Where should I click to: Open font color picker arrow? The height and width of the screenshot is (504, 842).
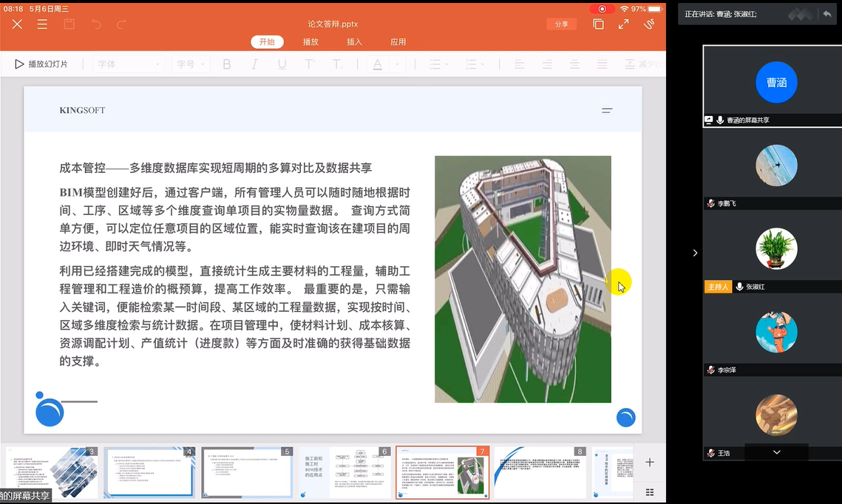(397, 64)
